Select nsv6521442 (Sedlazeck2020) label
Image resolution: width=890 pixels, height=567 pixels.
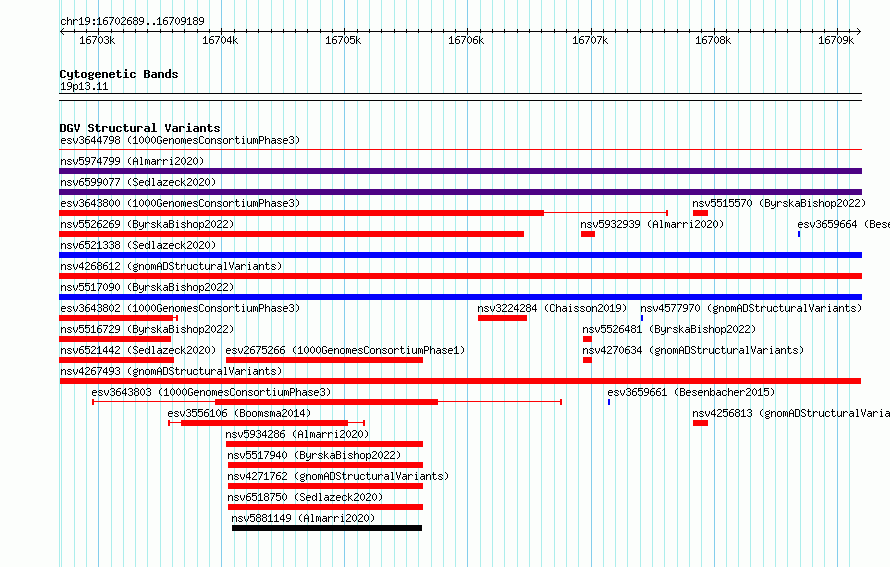click(x=138, y=350)
